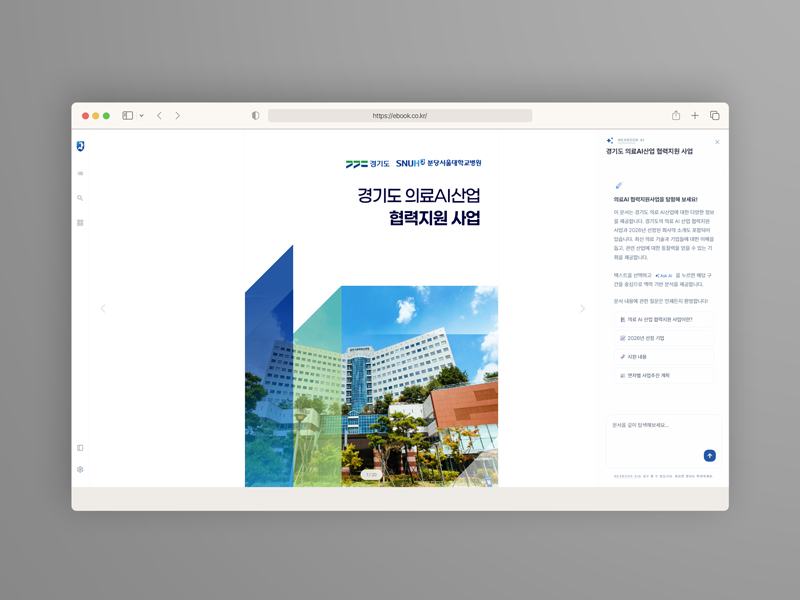Go to the next page arrow
Image resolution: width=800 pixels, height=600 pixels.
(582, 309)
